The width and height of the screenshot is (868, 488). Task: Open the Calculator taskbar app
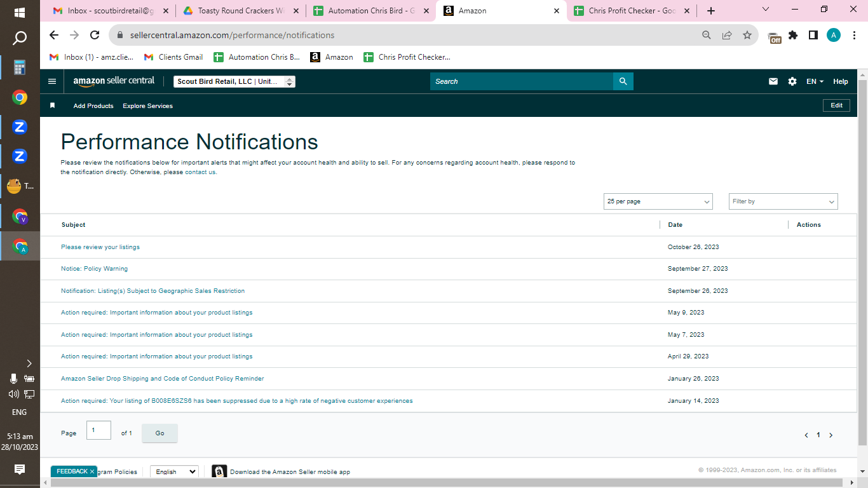(x=20, y=67)
